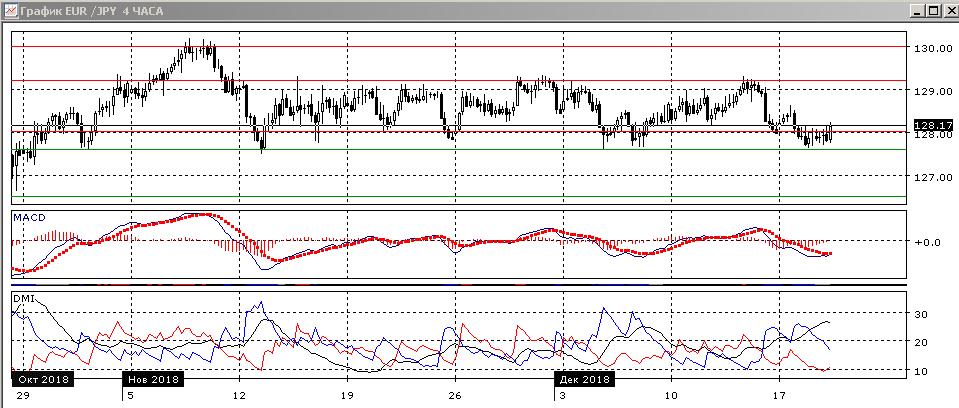Click the date label 29 on time axis
Viewport: 959px width, 408px height.
point(23,395)
